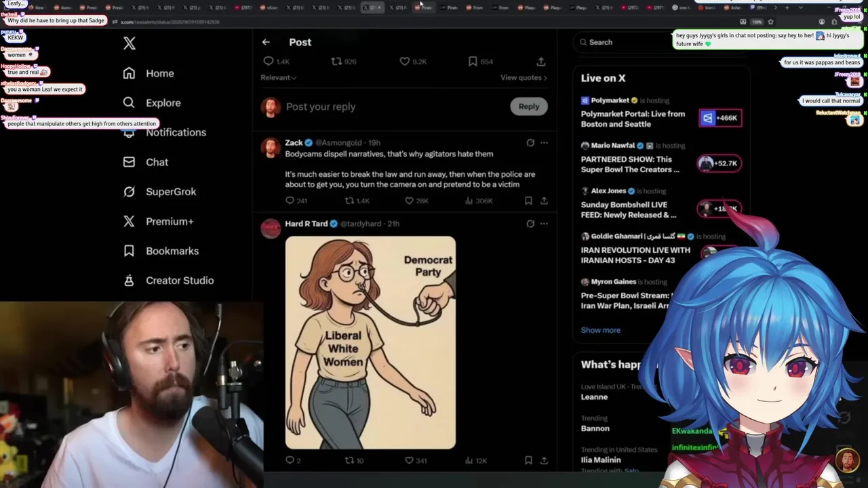Bookmark the main post showing 654
Image resolution: width=868 pixels, height=488 pixels.
tap(473, 61)
